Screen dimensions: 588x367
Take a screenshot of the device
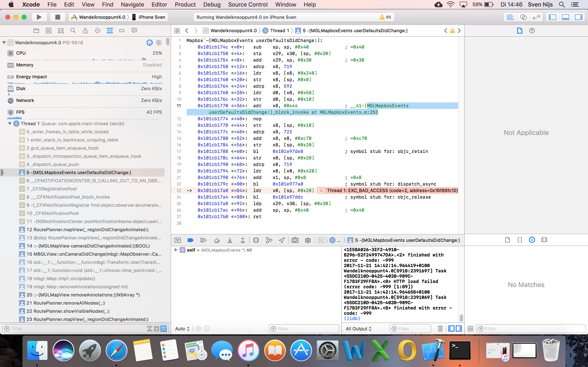[295, 240]
